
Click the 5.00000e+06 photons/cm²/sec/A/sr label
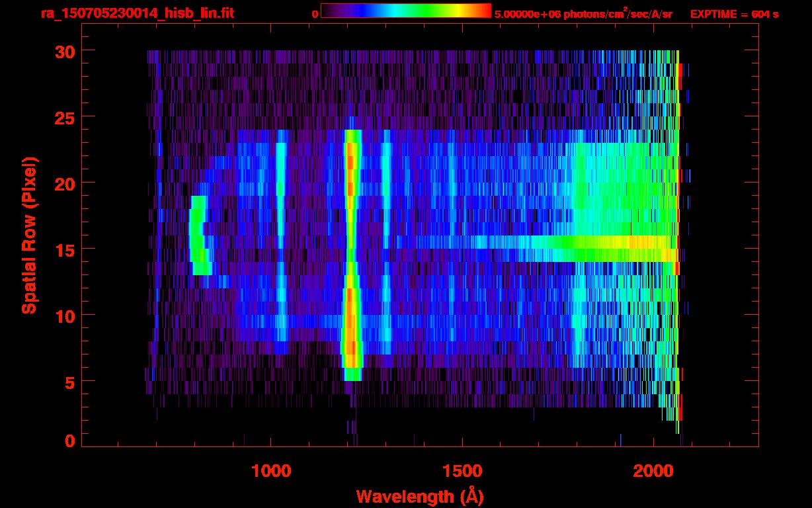click(x=583, y=13)
